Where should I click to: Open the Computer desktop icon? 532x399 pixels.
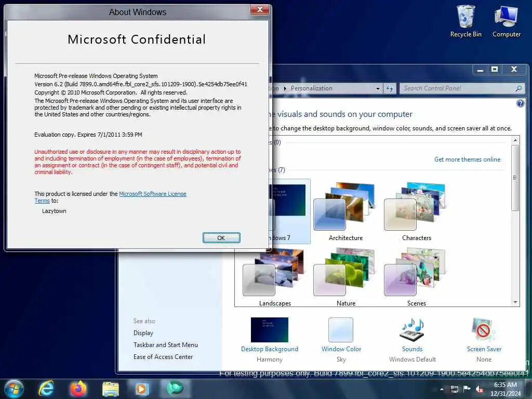pyautogui.click(x=506, y=21)
